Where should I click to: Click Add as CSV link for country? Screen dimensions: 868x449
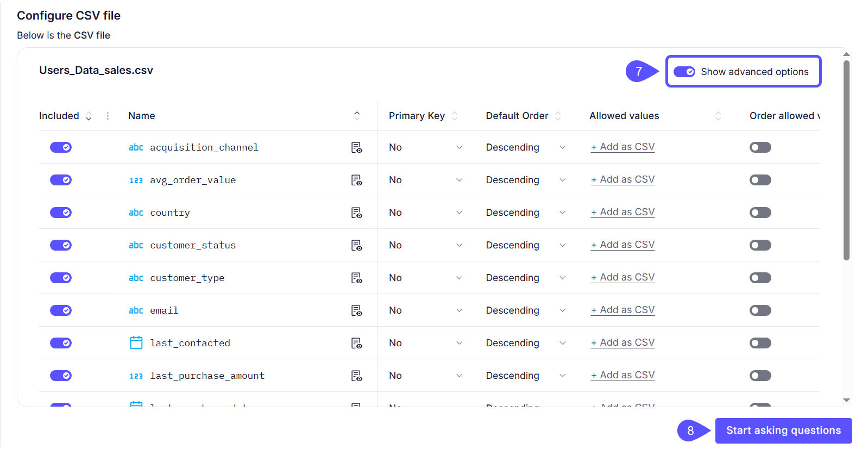click(622, 212)
